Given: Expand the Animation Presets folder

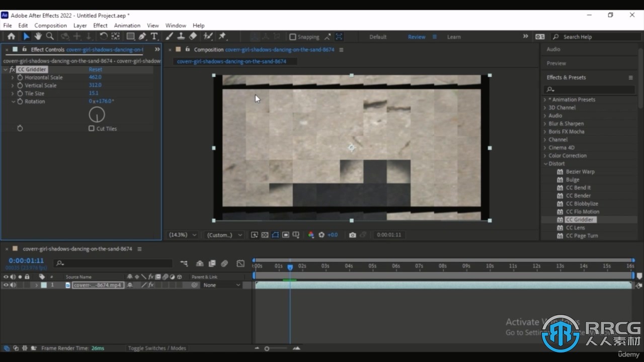Looking at the screenshot, I should (x=545, y=100).
